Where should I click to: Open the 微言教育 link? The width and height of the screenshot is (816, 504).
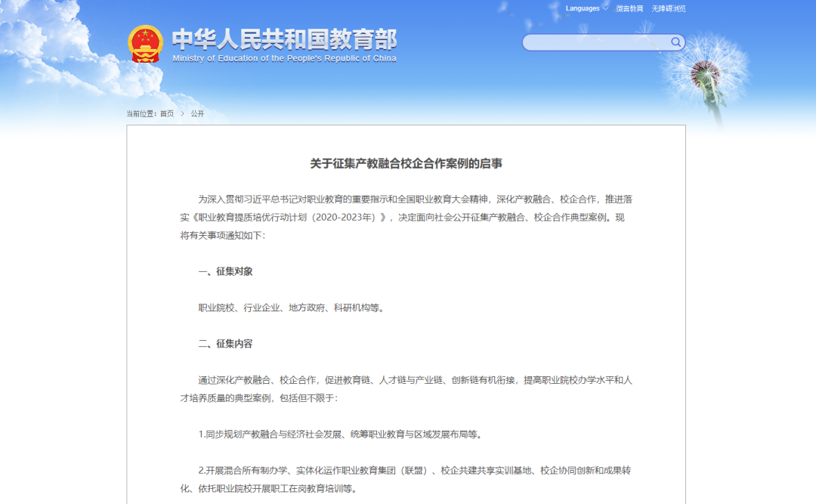point(629,8)
